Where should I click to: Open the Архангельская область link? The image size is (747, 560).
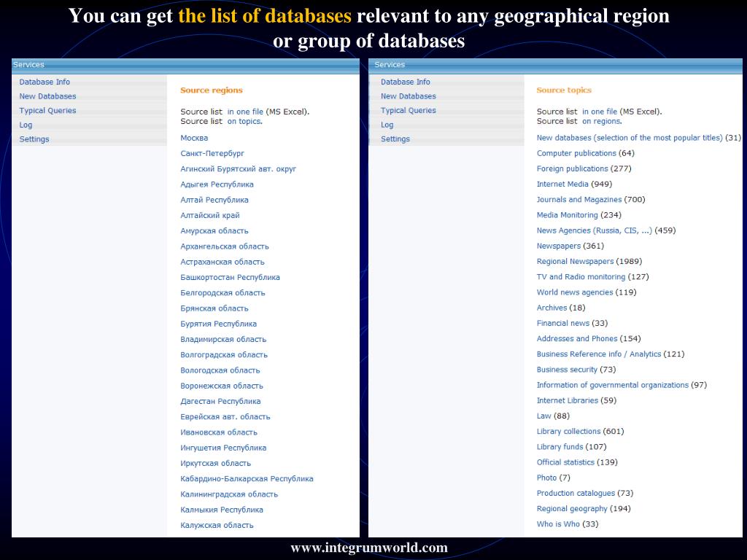225,246
